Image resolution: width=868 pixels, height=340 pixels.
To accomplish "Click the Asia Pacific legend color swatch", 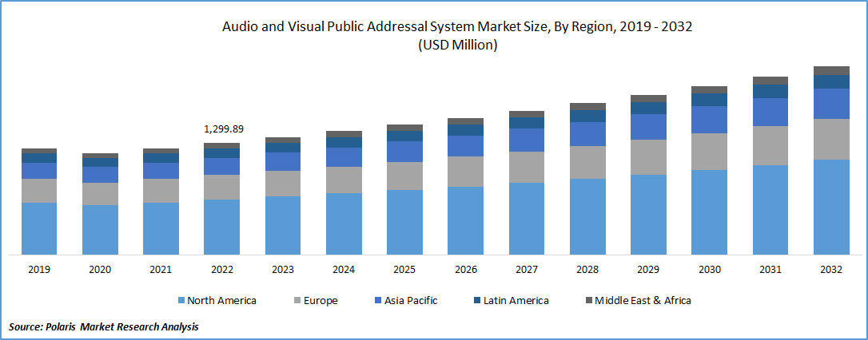I will pyautogui.click(x=376, y=301).
